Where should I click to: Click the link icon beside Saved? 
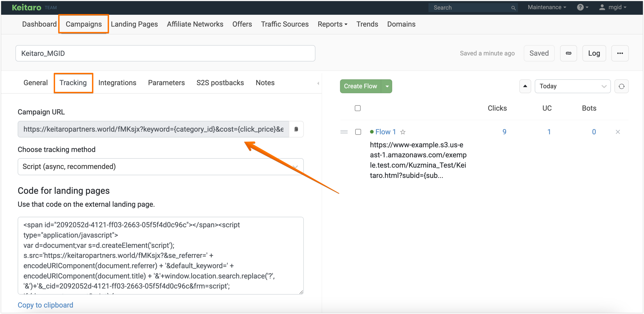568,53
